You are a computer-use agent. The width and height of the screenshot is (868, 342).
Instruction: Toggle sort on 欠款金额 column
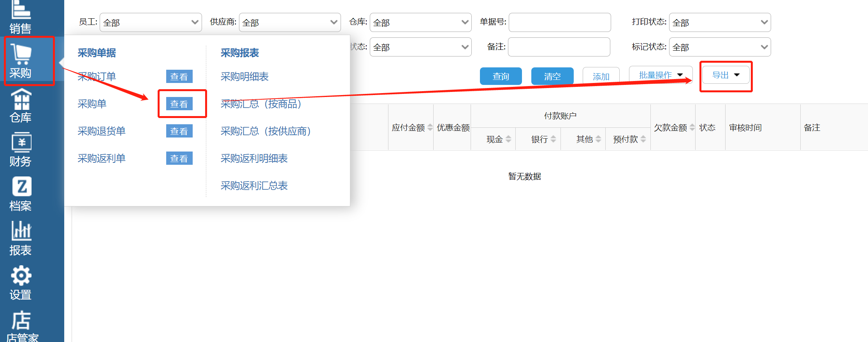692,127
